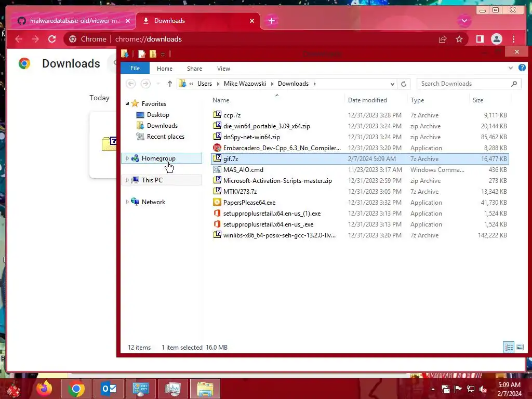Click Mike Wazowski in the address breadcrumb
Viewport: 532px width, 399px height.
(245, 84)
